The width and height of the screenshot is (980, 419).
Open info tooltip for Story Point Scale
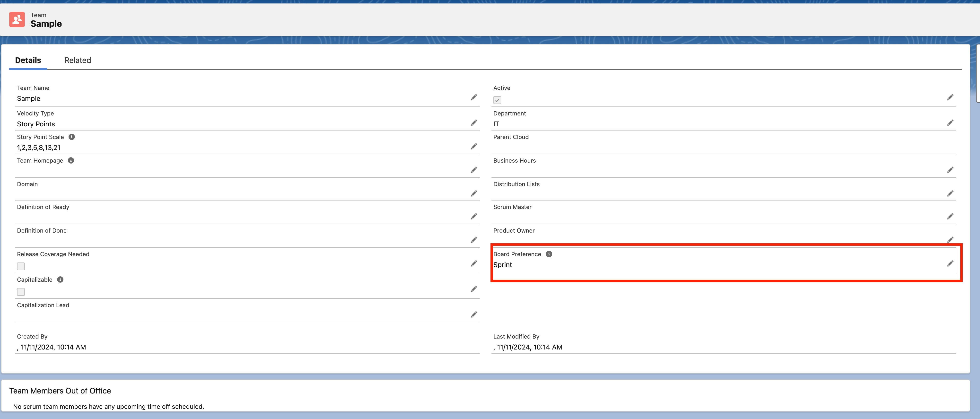point(71,137)
